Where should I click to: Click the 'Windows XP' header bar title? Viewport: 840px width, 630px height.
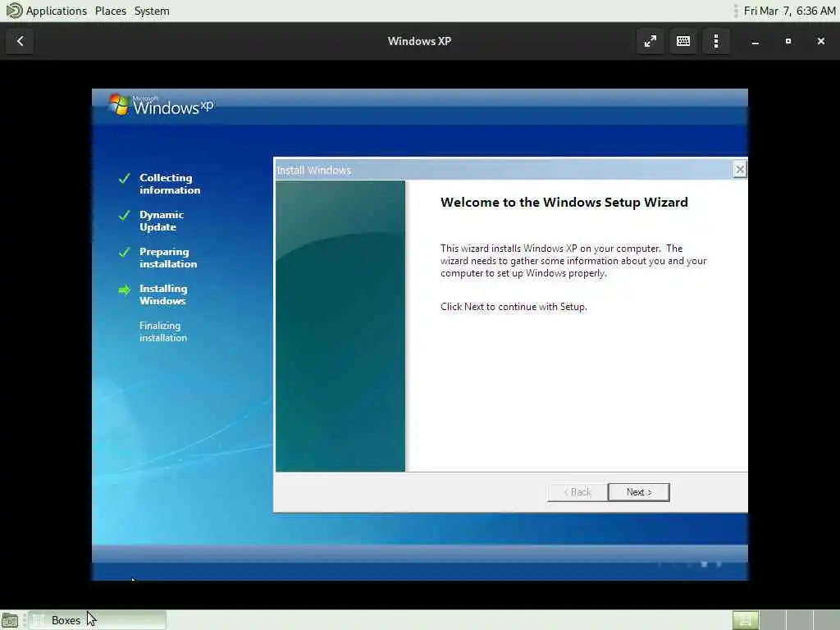[419, 41]
